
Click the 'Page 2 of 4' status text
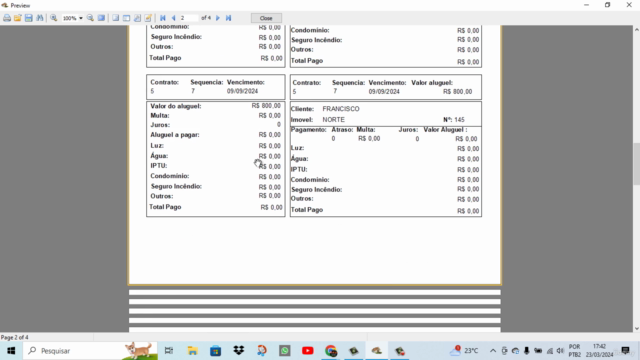[x=15, y=338]
